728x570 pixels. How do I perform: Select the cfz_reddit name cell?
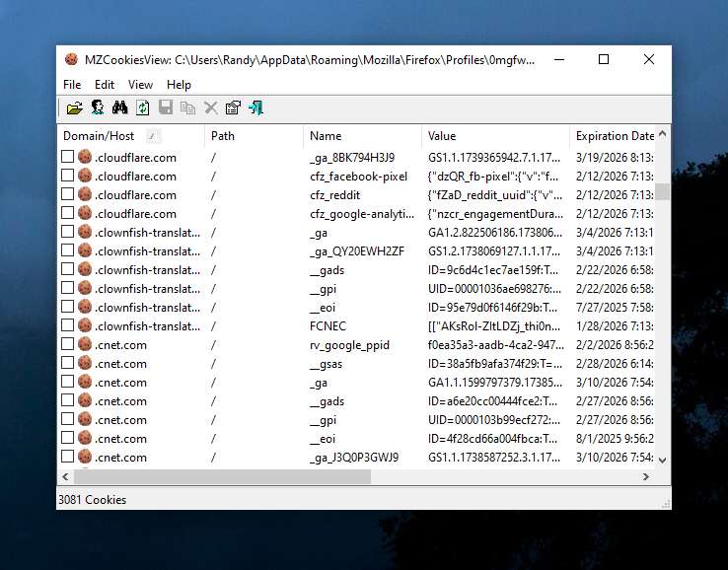pos(334,195)
